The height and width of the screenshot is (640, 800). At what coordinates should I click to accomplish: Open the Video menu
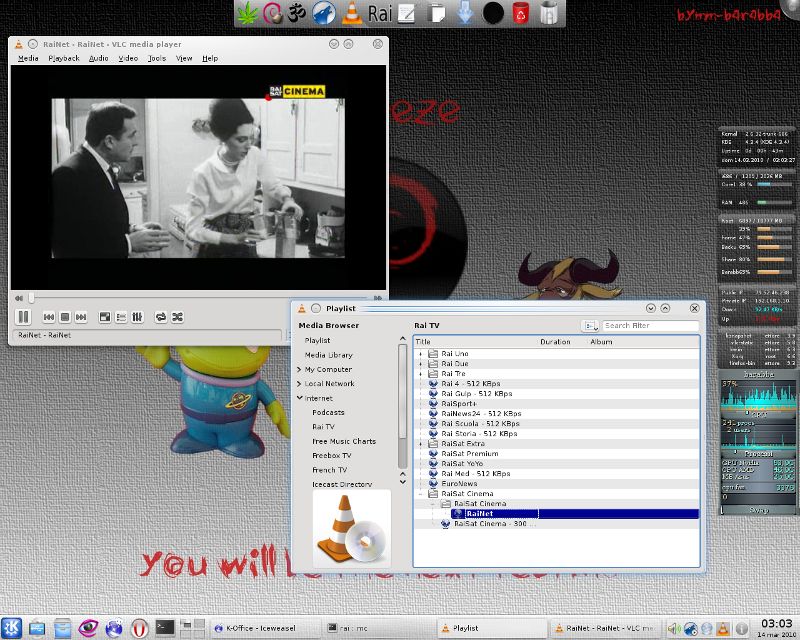pos(128,58)
